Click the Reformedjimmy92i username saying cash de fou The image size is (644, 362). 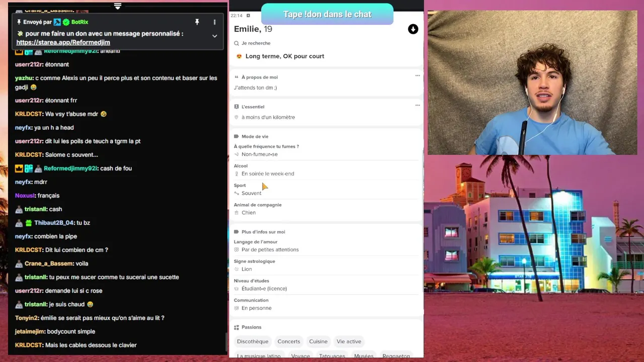point(70,168)
